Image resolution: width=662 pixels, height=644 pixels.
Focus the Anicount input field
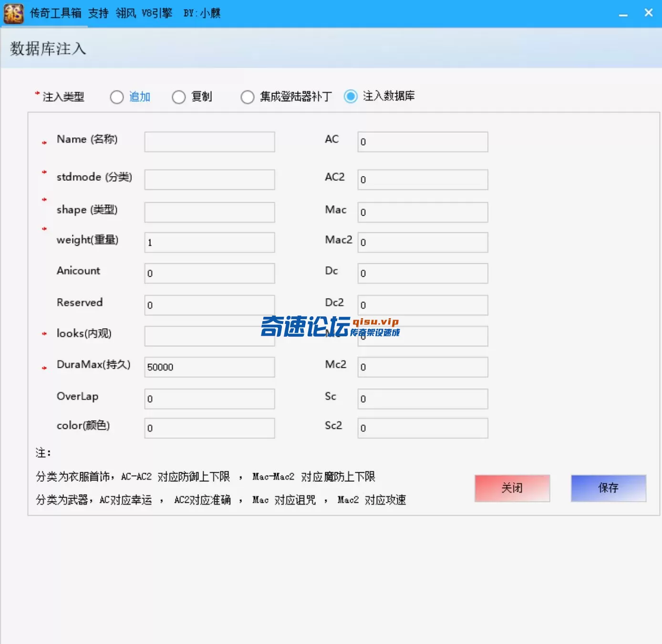click(209, 273)
